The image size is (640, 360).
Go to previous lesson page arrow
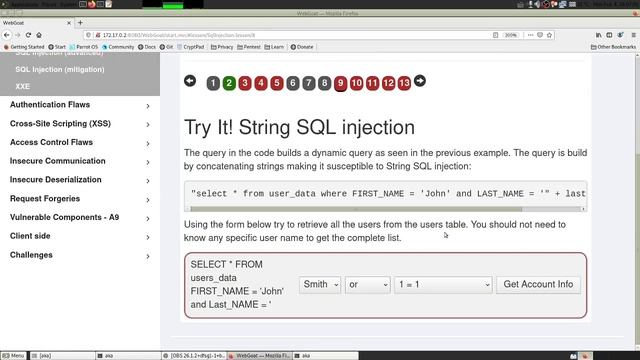pyautogui.click(x=190, y=81)
